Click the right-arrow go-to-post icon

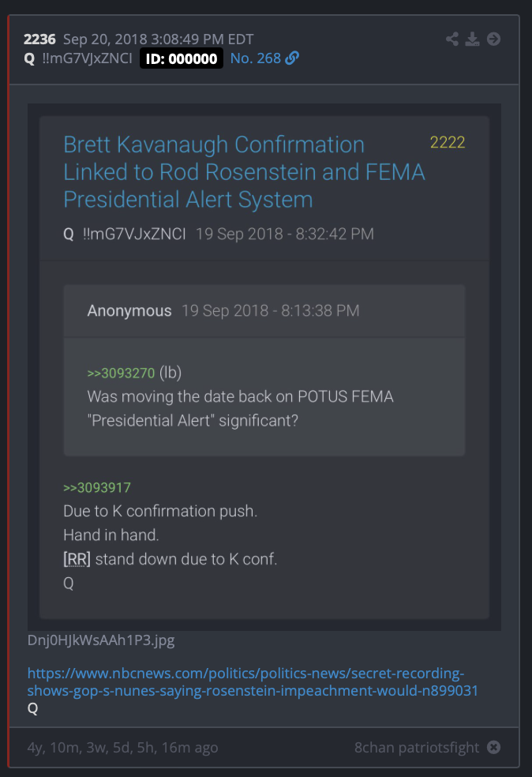coord(493,39)
